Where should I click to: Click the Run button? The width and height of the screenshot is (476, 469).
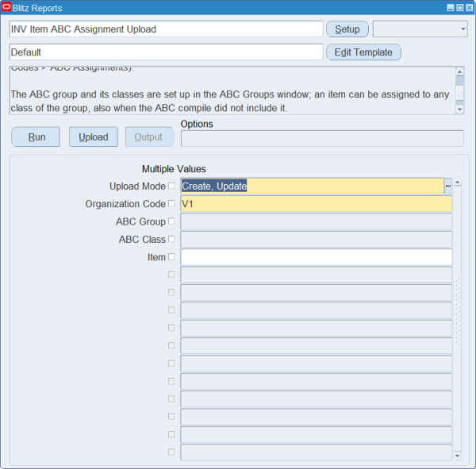pos(36,137)
